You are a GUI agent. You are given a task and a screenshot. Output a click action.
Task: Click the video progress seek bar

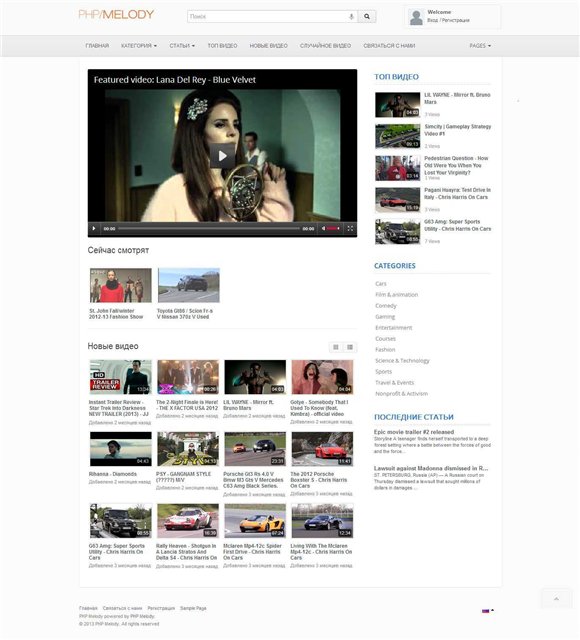[209, 229]
